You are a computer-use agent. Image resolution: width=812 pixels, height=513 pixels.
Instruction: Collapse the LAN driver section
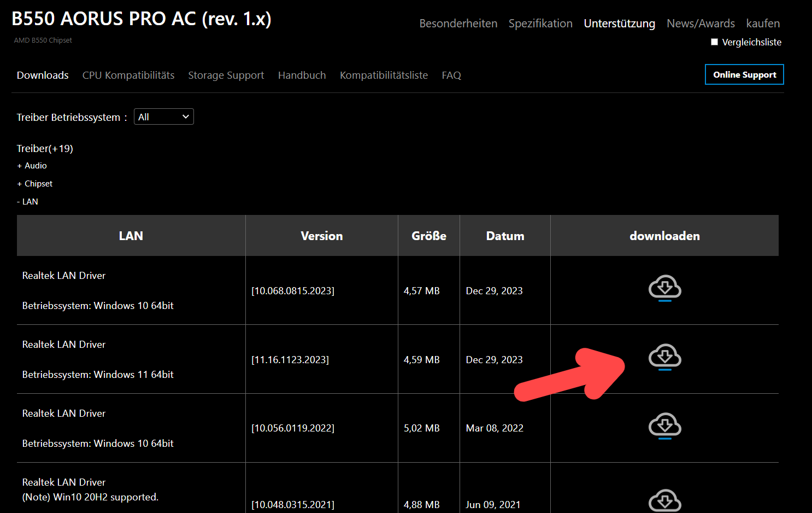point(27,202)
